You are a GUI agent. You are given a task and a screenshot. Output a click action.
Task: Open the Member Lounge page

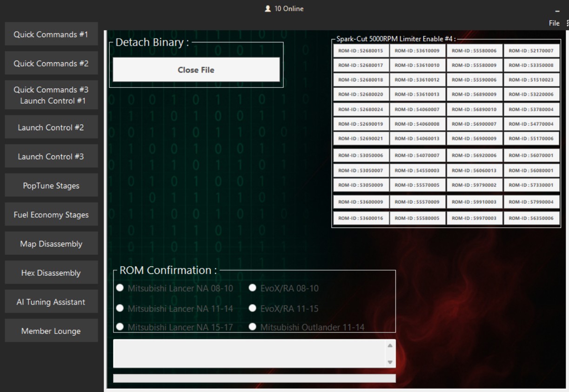[x=51, y=331]
